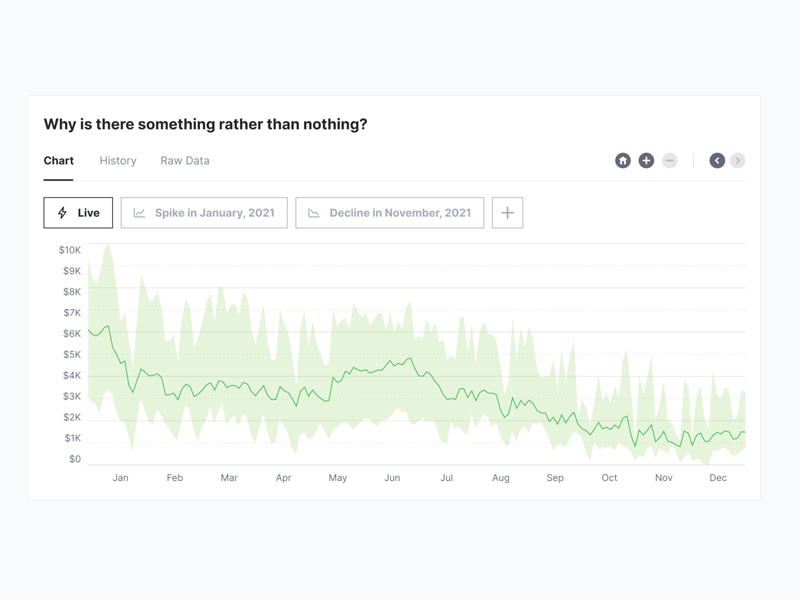Image resolution: width=800 pixels, height=600 pixels.
Task: Open the Raw Data tab
Action: [185, 161]
